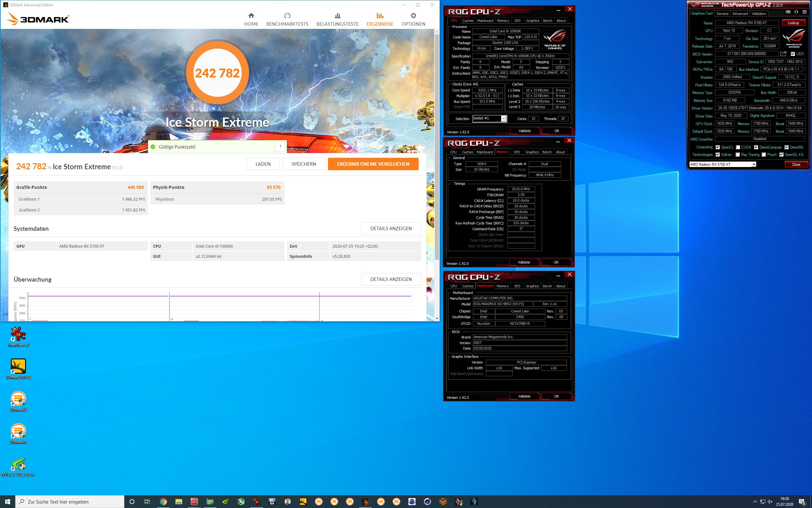
Task: Open Task View in the taskbar
Action: [x=147, y=502]
